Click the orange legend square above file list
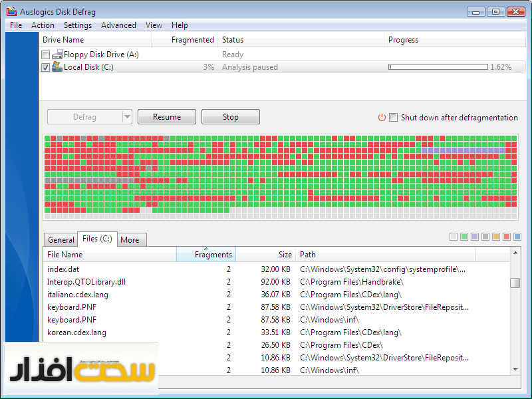532x399 pixels. [496, 237]
